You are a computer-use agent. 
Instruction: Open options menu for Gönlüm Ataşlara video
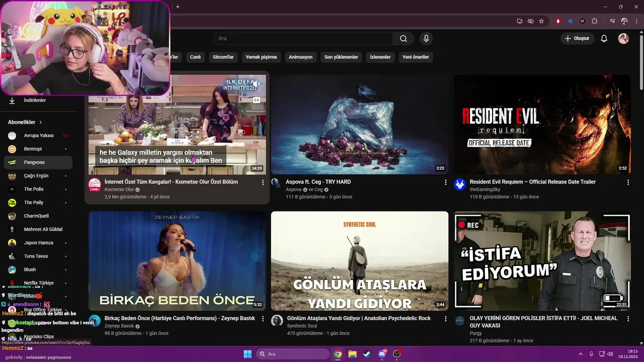[445, 318]
